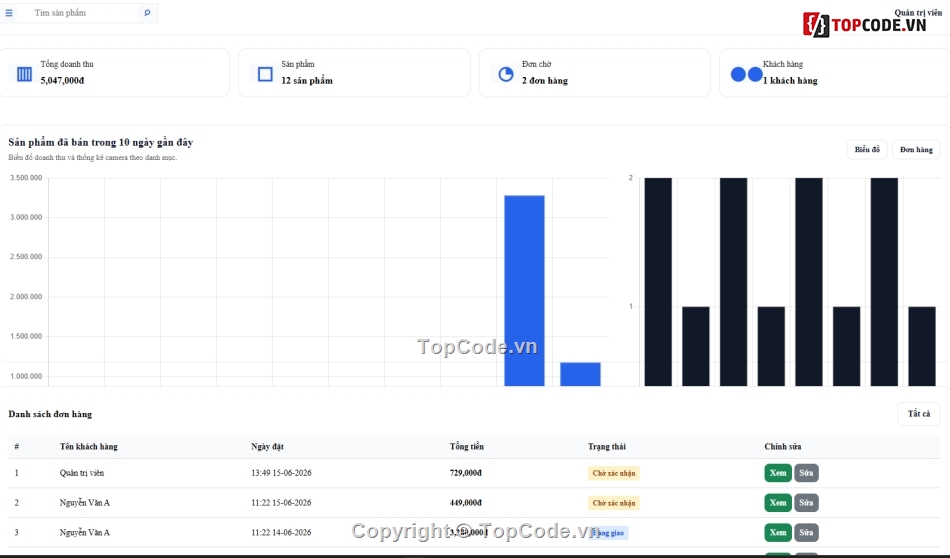
Task: Click the 'Danh sách đơn hàng' heading
Action: pos(50,414)
